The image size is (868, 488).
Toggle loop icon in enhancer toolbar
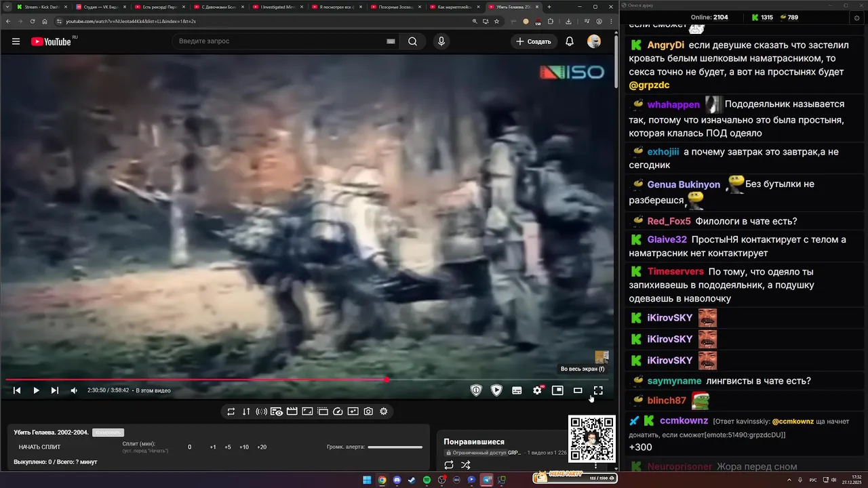tap(231, 411)
